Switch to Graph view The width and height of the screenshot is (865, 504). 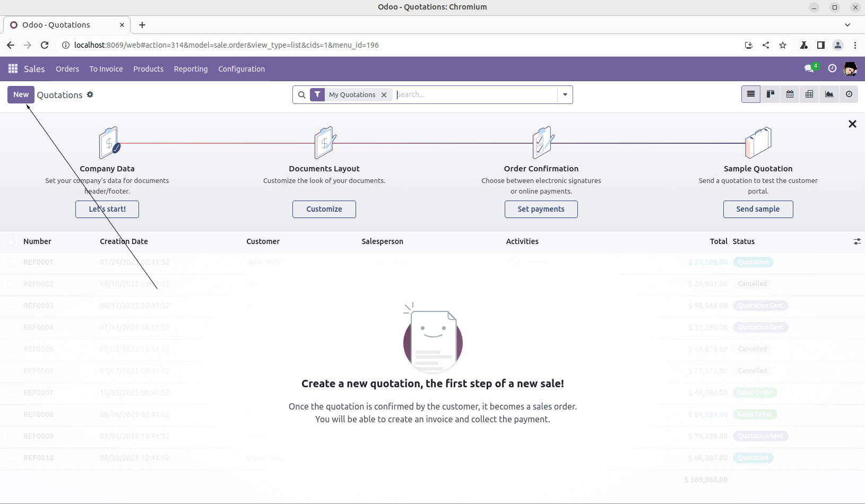tap(829, 94)
